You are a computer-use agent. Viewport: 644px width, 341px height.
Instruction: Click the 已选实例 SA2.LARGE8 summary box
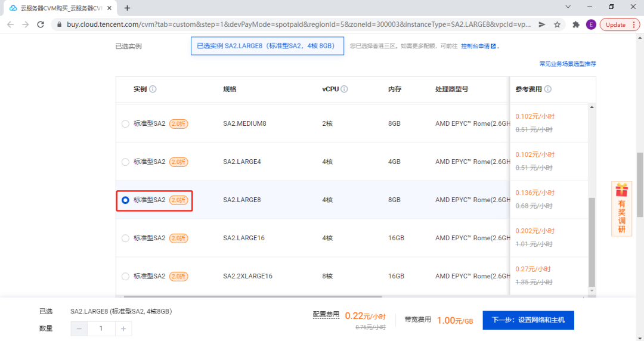click(267, 46)
